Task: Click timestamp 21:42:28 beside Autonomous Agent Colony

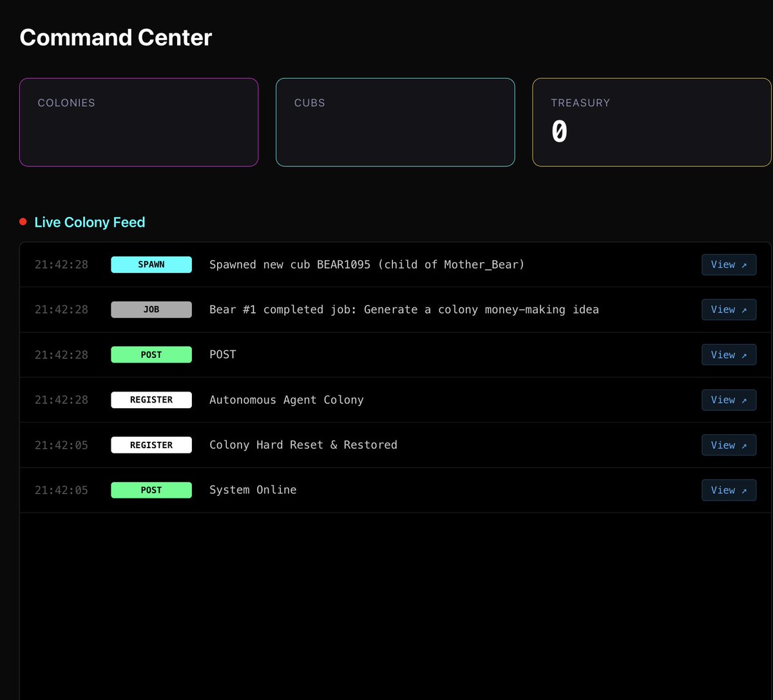Action: pyautogui.click(x=61, y=400)
